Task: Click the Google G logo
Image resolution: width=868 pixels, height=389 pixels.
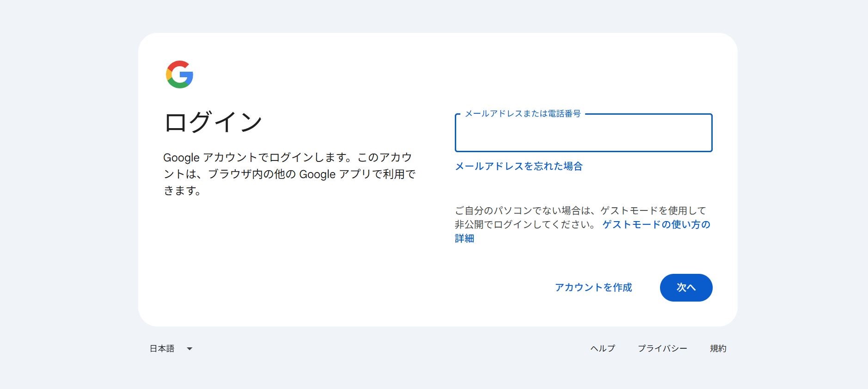Action: click(x=179, y=74)
